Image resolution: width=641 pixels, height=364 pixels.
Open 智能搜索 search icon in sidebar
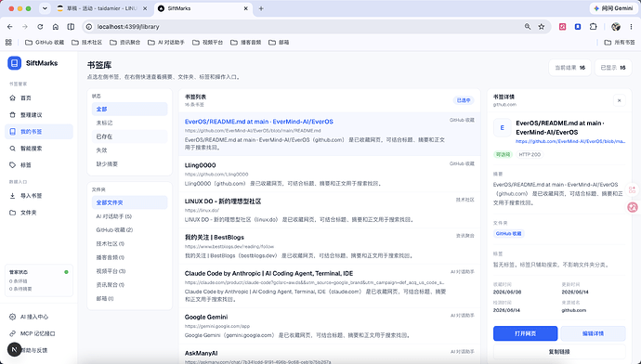(x=13, y=149)
